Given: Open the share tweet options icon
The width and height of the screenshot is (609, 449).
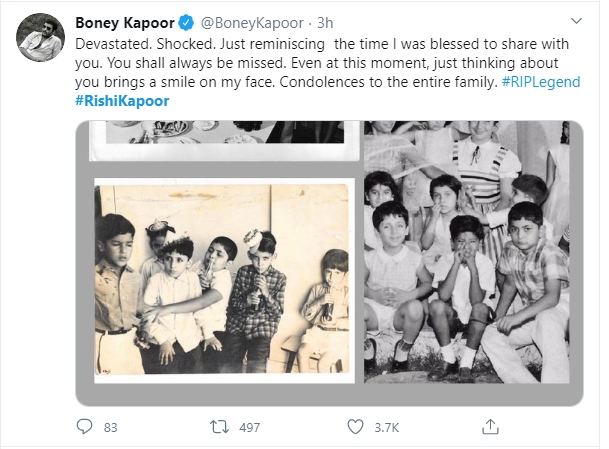Looking at the screenshot, I should (x=489, y=427).
